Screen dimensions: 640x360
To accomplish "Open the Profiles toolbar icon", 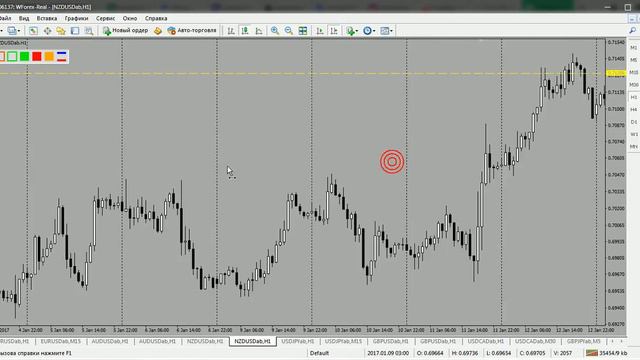I will click(12, 31).
